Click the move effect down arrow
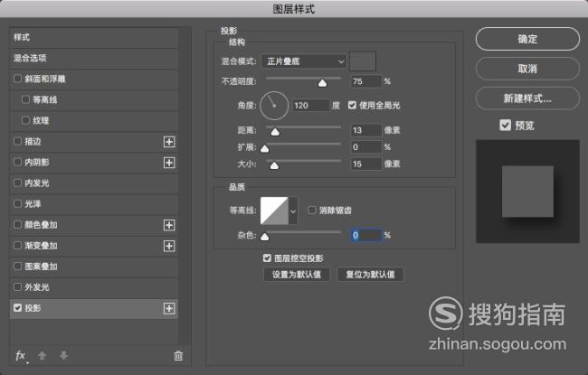The width and height of the screenshot is (588, 375). 63,355
